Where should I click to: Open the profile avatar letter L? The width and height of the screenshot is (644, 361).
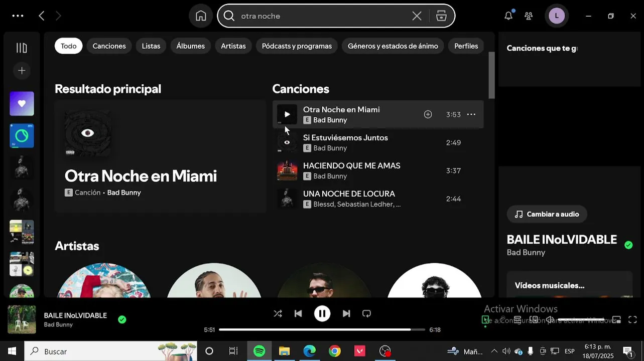pyautogui.click(x=556, y=16)
